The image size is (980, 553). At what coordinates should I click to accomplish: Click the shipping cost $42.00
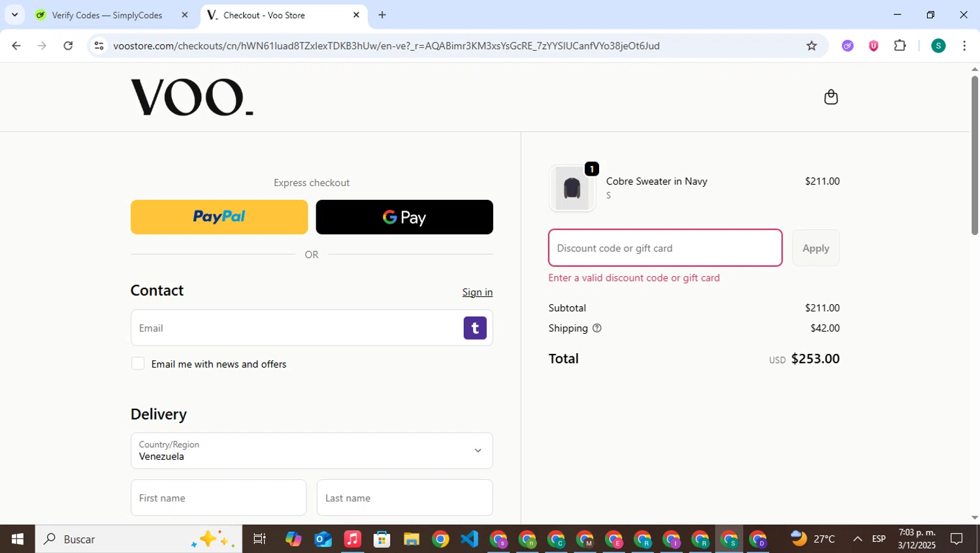[x=825, y=328]
